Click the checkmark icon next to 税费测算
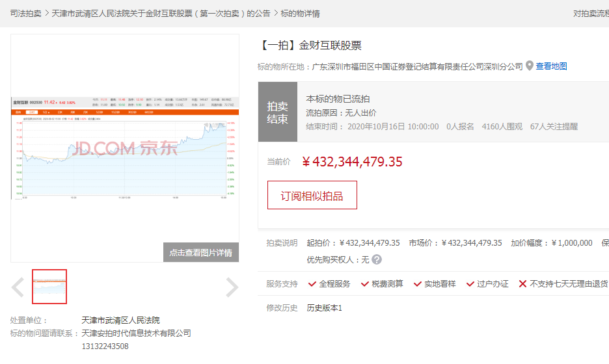609x364 pixels. pyautogui.click(x=365, y=284)
